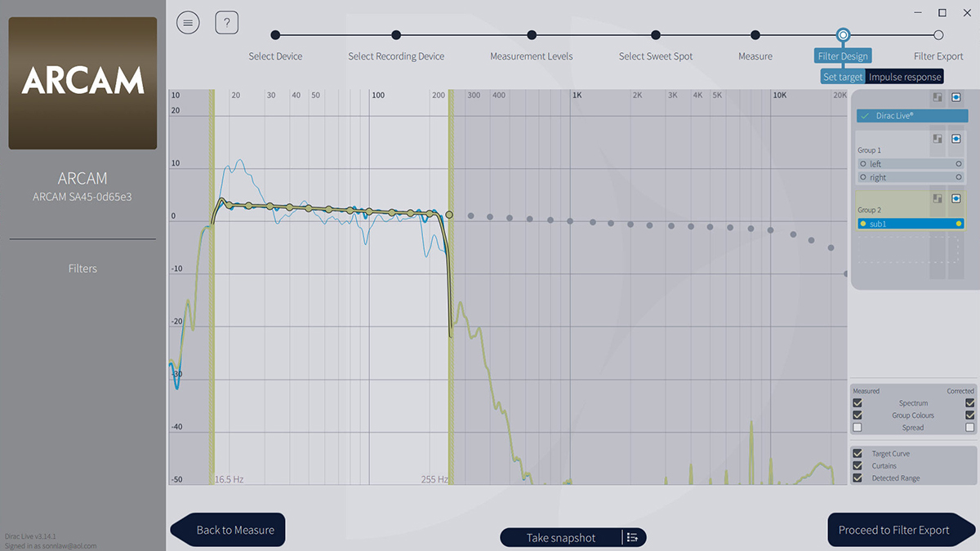The height and width of the screenshot is (551, 980).
Task: Click the grey squares icon in Group 2
Action: 937,198
